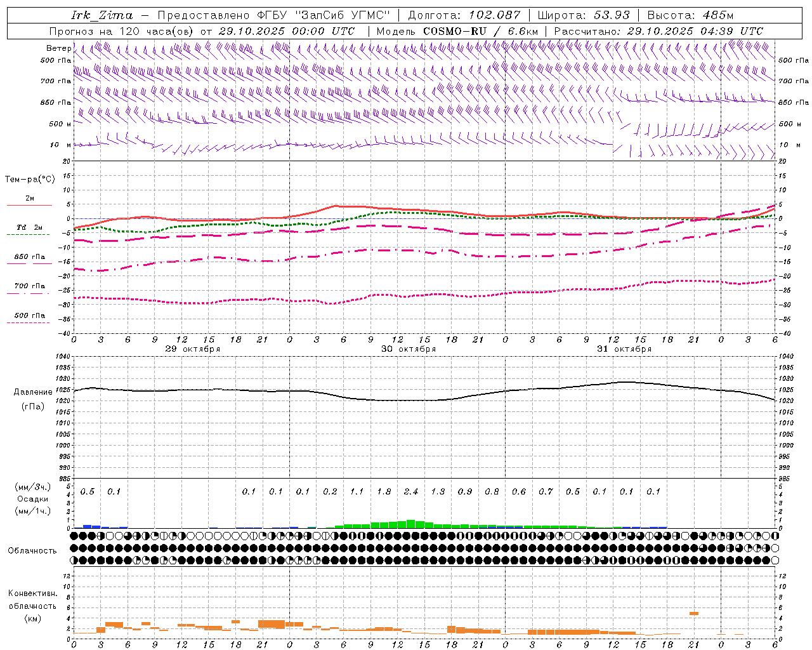This screenshot has height=650, width=812.
Task: Click the forecast length text "Прогноз на 120 часа(ов)"
Action: click(x=122, y=31)
